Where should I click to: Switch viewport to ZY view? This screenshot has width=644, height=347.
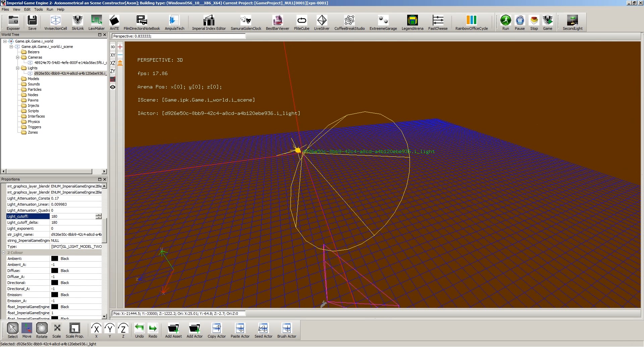coord(113,71)
